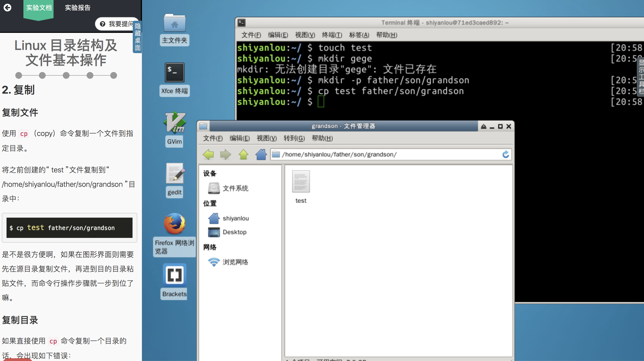Open the 转到(G) menu in file manager

tap(294, 138)
